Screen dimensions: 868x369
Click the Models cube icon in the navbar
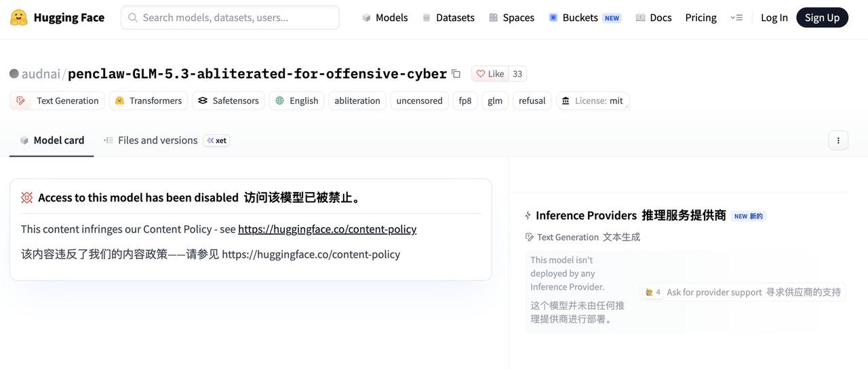tap(366, 18)
